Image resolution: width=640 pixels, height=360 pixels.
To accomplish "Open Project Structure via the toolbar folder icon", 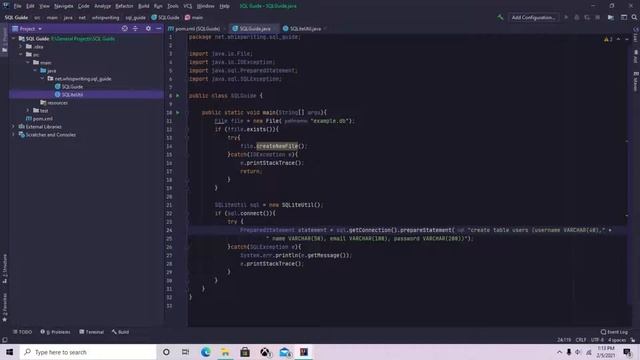I will [x=611, y=18].
